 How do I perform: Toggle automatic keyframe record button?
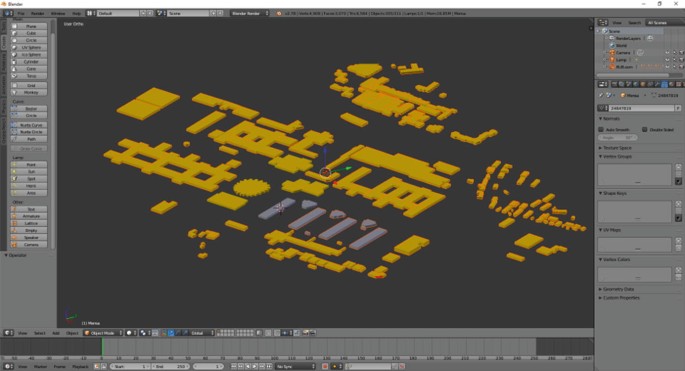tap(325, 367)
